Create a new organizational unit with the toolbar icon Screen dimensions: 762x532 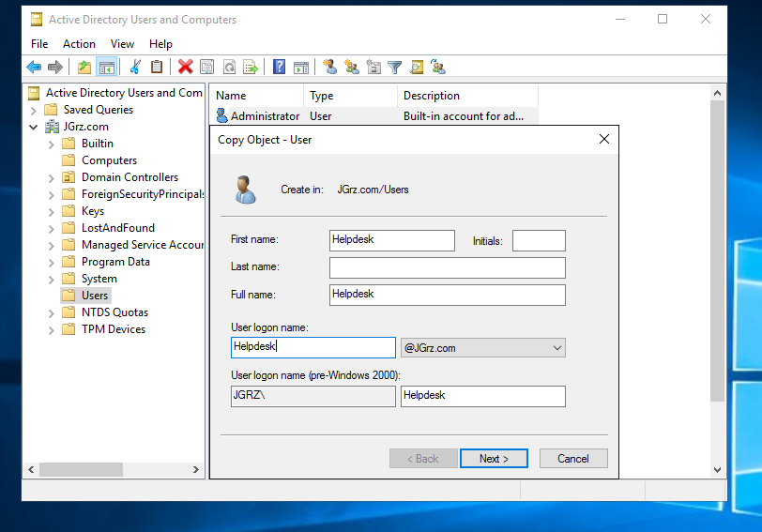pyautogui.click(x=373, y=67)
